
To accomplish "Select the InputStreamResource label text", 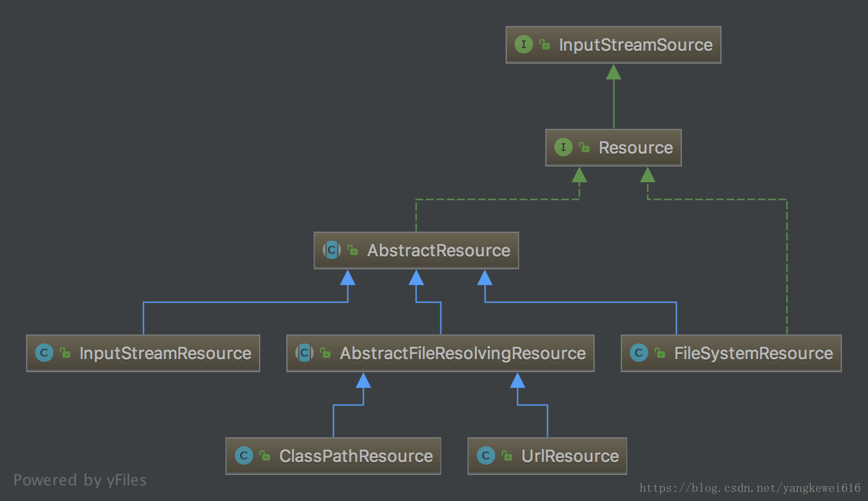I will pos(165,353).
